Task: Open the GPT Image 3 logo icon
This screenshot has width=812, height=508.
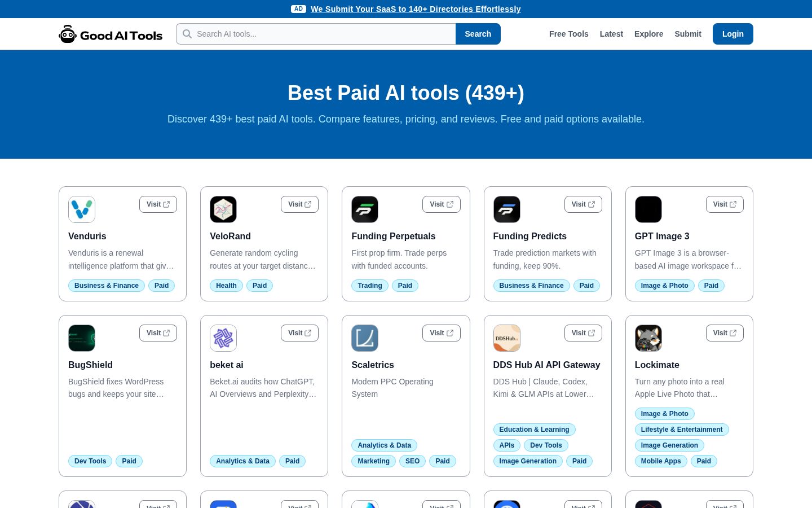Action: pos(648,209)
